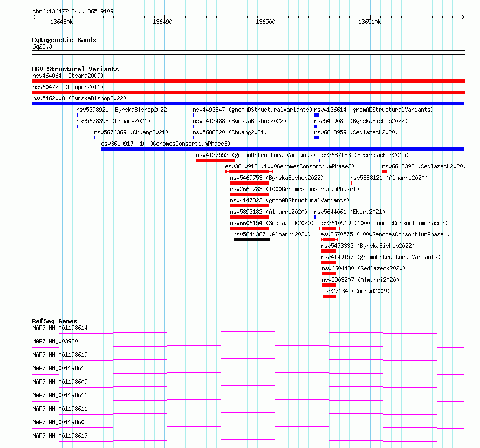The width and height of the screenshot is (480, 448).
Task: Open nsv6604430 (Sedlazeck2020) label
Action: click(x=364, y=268)
